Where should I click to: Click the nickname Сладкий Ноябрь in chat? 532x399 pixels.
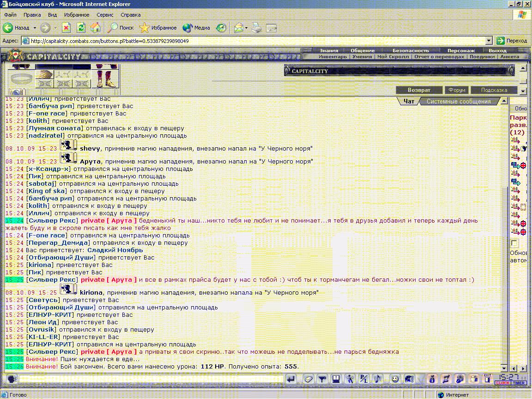[115, 250]
